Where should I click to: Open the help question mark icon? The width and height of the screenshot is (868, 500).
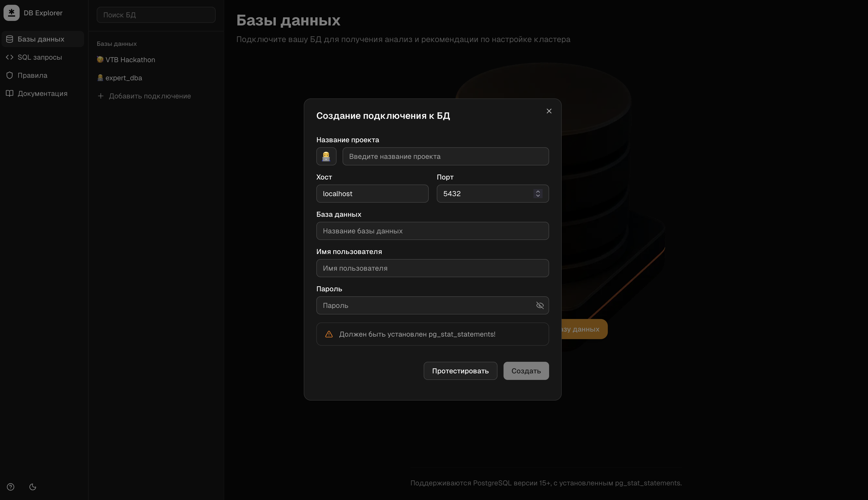pos(11,487)
